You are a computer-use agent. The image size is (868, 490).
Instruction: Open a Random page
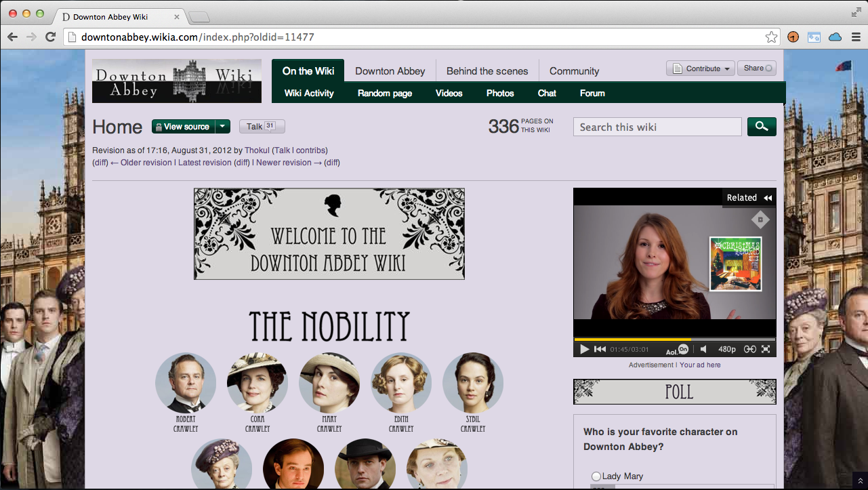(x=385, y=93)
